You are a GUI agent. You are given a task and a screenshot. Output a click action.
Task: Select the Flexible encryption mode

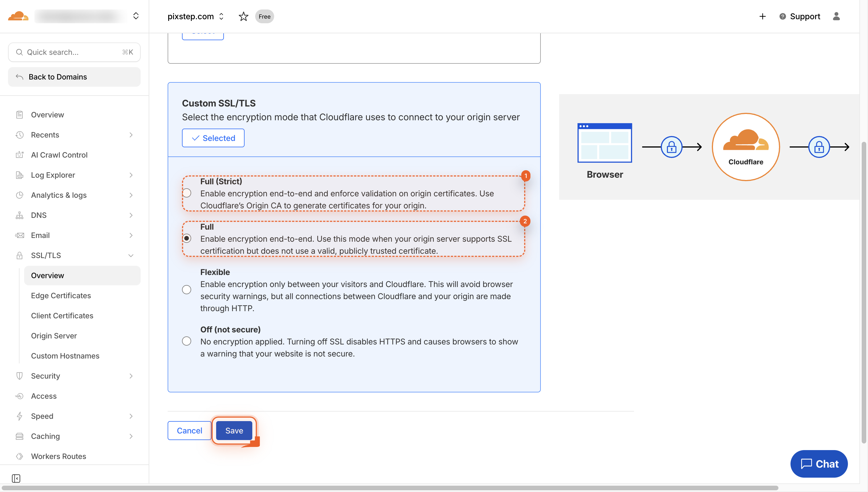coord(187,290)
